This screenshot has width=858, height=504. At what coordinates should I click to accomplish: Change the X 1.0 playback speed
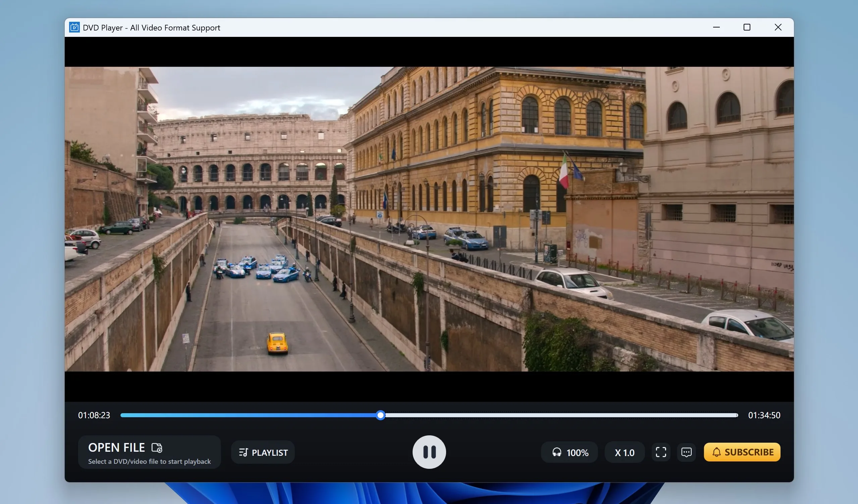click(625, 452)
